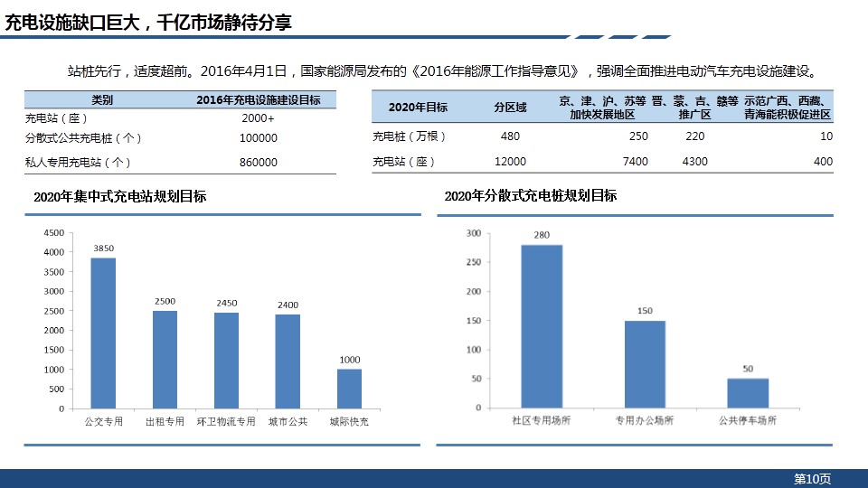Click the value 4300
Image resolution: width=868 pixels, height=488 pixels.
[x=694, y=162]
